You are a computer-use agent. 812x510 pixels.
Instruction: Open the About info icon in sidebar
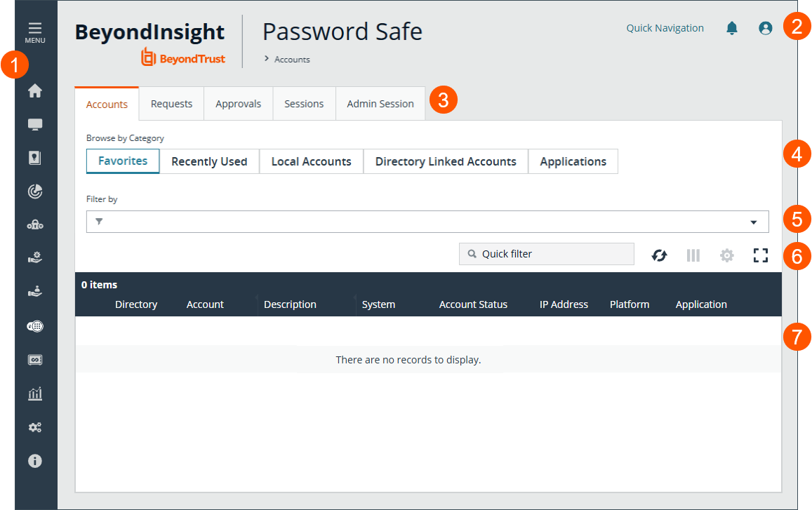35,461
